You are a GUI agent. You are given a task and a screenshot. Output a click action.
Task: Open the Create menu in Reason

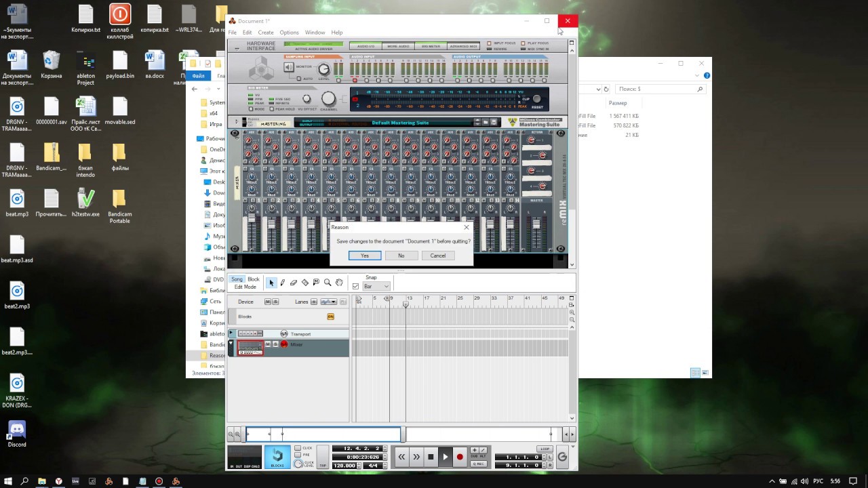pos(266,33)
